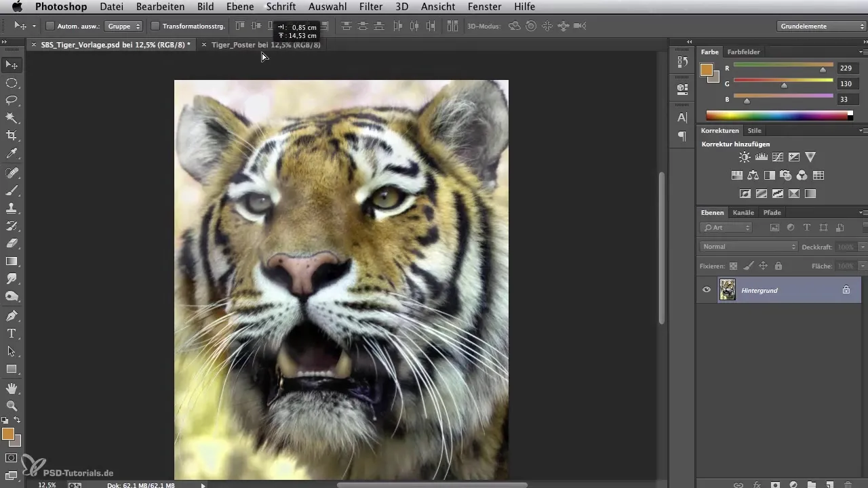Select the Lasso tool

pyautogui.click(x=12, y=100)
